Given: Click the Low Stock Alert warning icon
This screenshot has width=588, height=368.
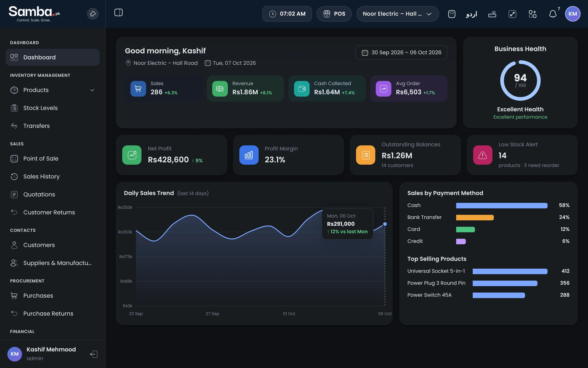Looking at the screenshot, I should [x=483, y=155].
